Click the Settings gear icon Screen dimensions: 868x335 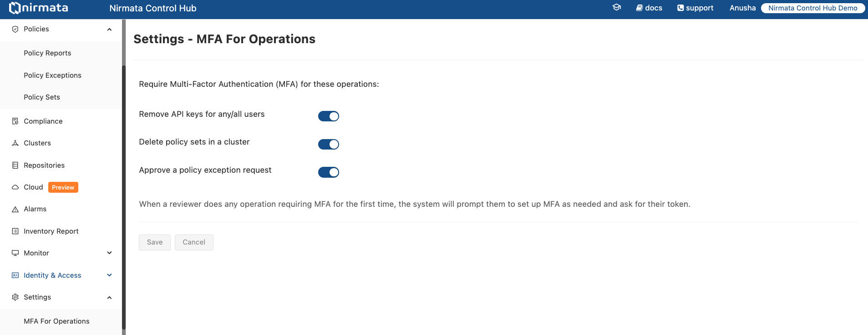click(15, 297)
